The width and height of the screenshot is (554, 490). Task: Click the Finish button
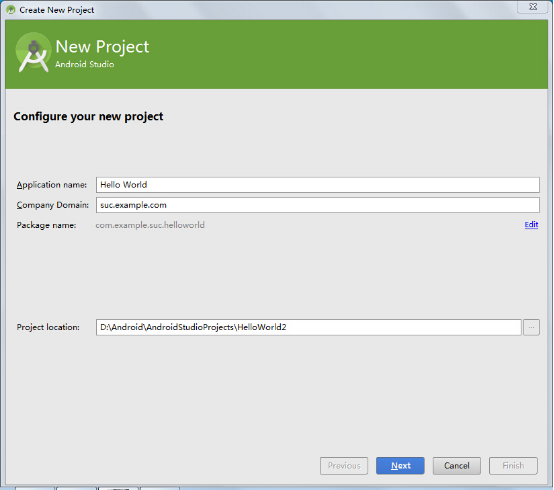point(513,466)
